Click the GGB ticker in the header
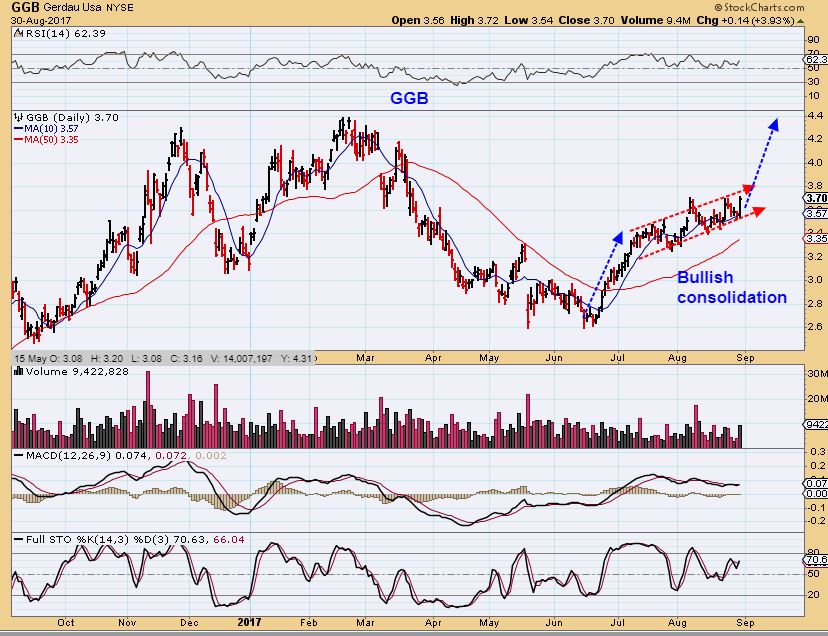Viewport: 828px width, 636px height. tap(25, 7)
